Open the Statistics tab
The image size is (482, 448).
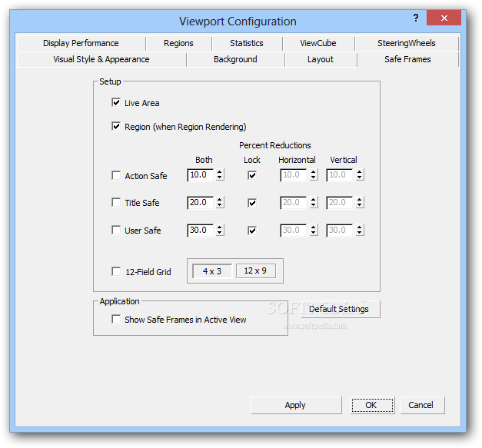(247, 43)
